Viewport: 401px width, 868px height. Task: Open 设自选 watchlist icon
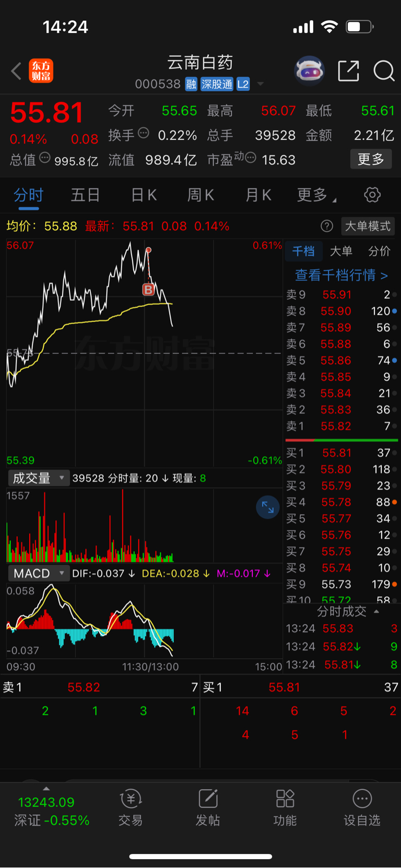(x=362, y=808)
